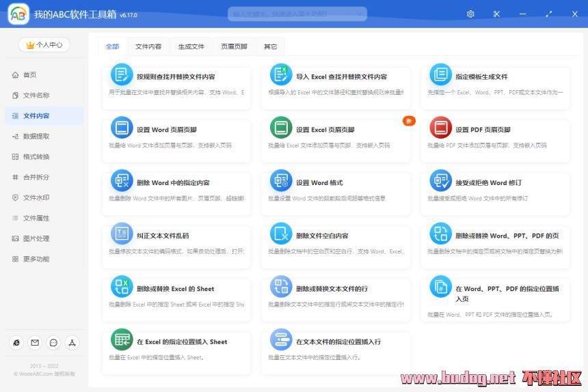The height and width of the screenshot is (392, 588).
Task: Open the 纠正文本文件乱码 icon
Action: click(122, 234)
